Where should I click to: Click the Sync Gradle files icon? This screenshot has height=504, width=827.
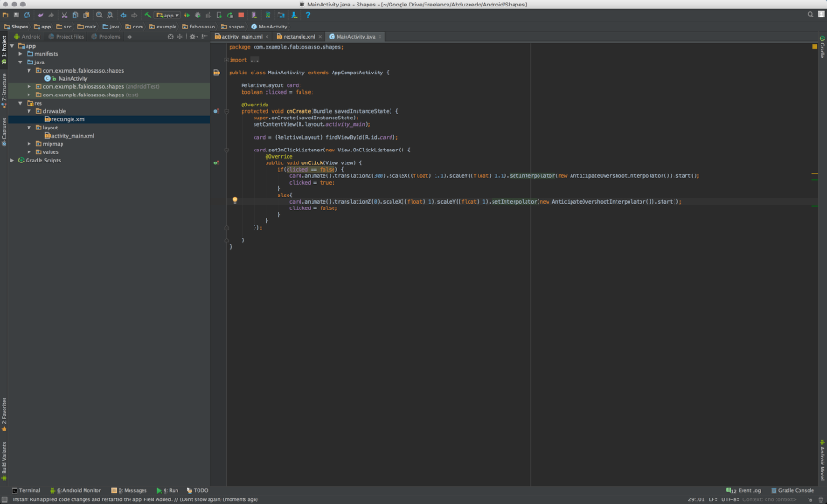[x=267, y=16]
